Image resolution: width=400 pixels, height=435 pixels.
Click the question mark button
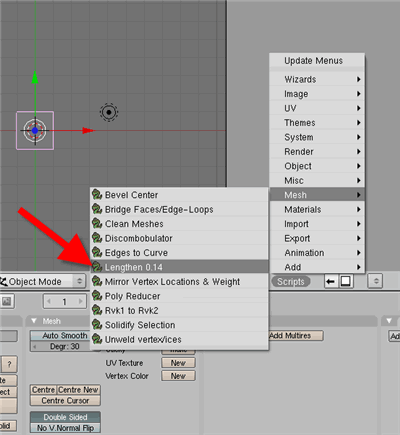click(x=9, y=364)
